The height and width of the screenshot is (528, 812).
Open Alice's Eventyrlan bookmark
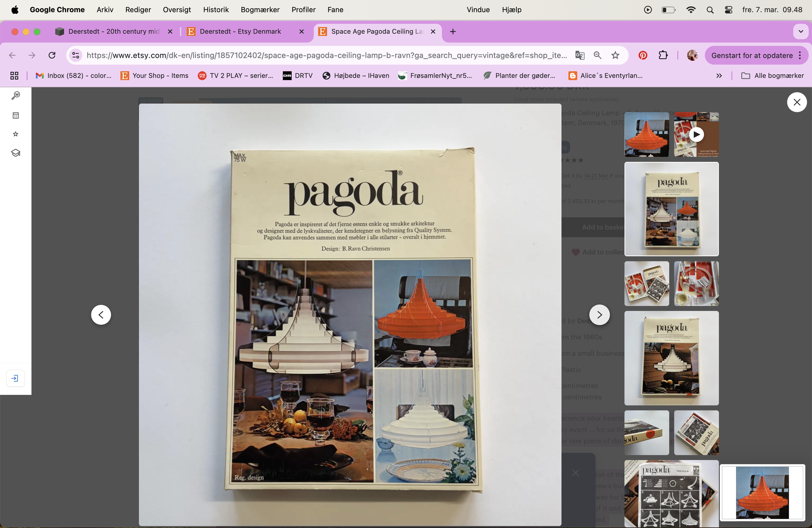click(605, 75)
